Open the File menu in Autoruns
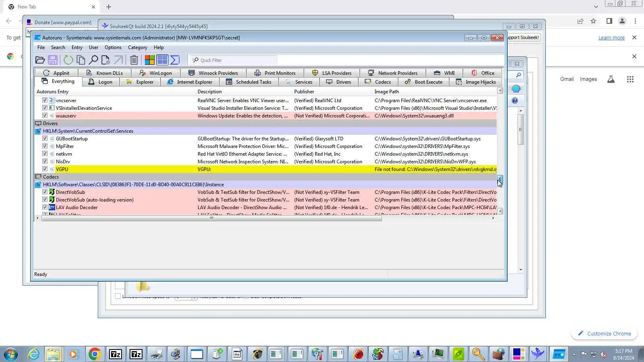 pos(41,47)
